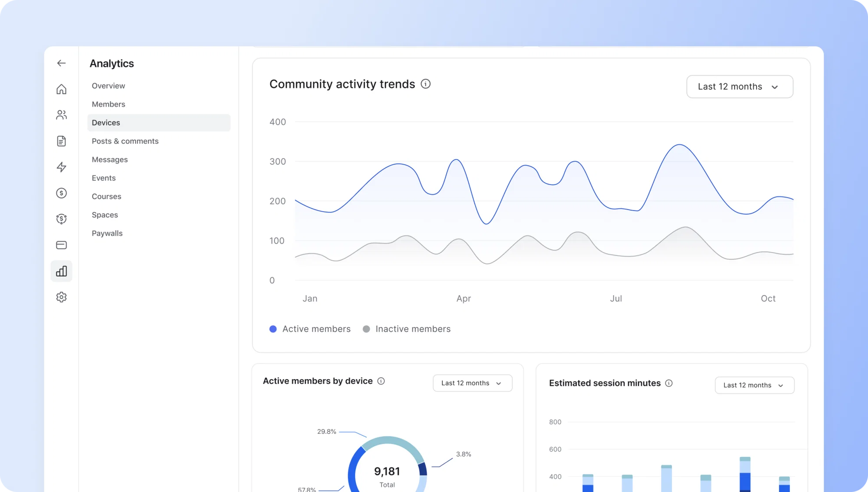Open the dashed dollar badge icon
Screen dimensions: 868x492
[x=61, y=219]
